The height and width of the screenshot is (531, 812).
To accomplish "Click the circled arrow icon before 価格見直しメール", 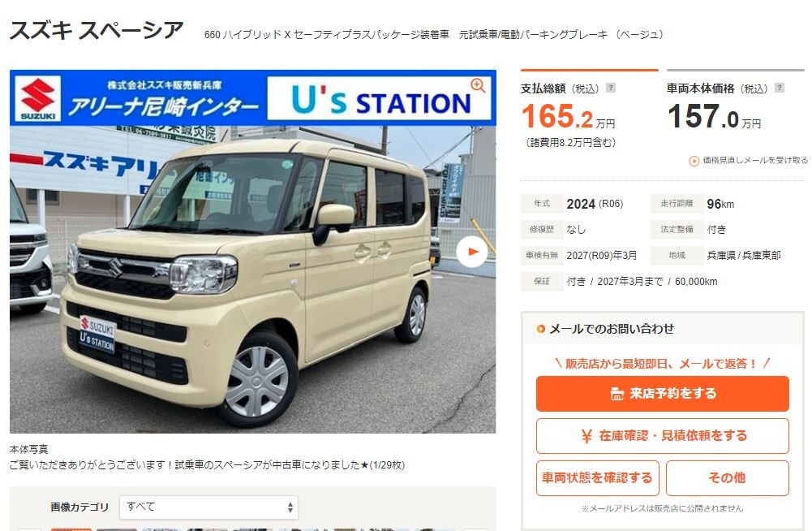I will click(694, 162).
